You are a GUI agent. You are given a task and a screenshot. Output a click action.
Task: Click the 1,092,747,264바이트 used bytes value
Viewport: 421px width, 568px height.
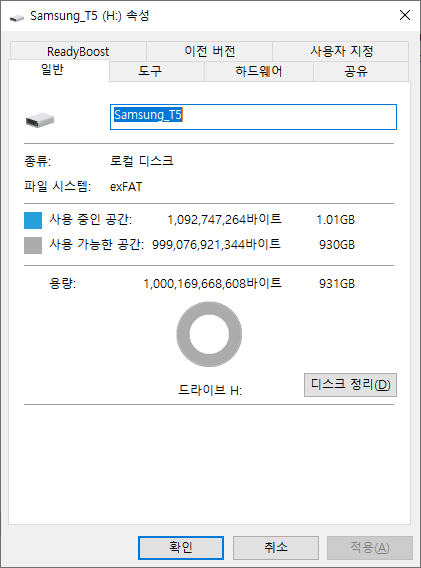click(224, 220)
